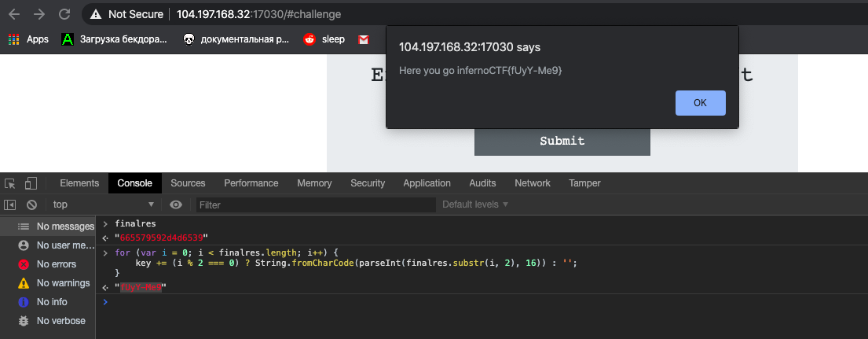868x339 pixels.
Task: Open the Network tab in DevTools
Action: coord(532,183)
